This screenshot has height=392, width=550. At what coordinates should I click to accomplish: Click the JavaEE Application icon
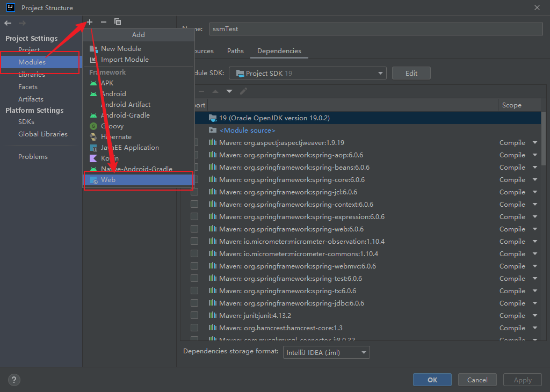click(x=93, y=148)
